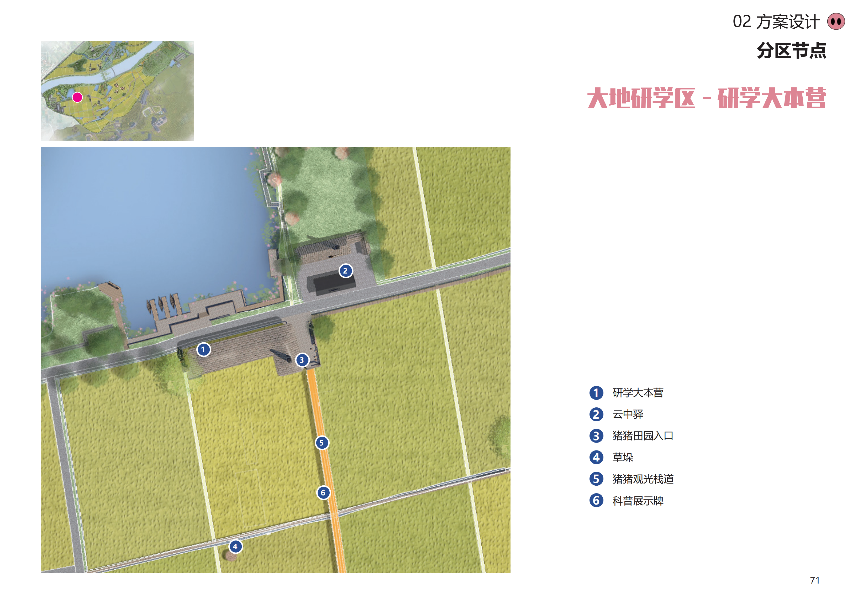Click the 分区节点 heading

tap(791, 51)
